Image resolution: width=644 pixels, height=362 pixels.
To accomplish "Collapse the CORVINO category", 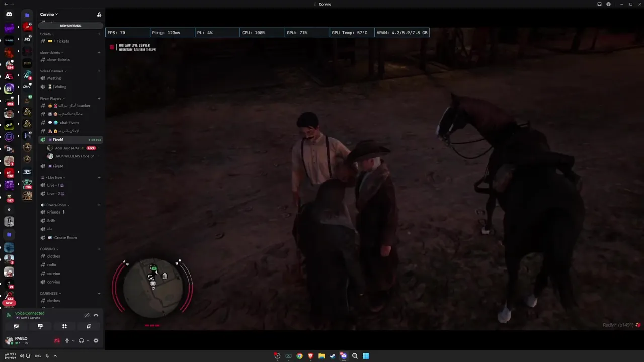I will pos(49,249).
